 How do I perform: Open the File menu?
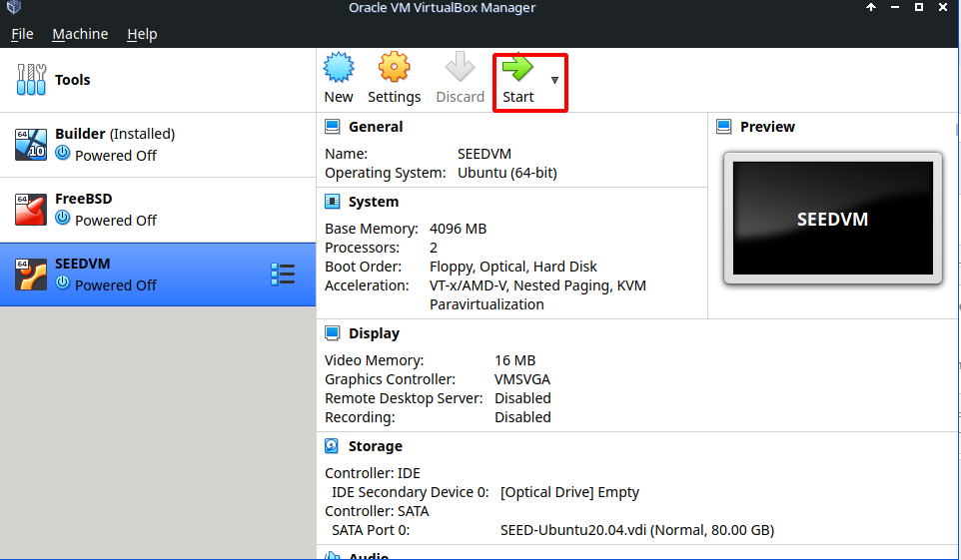[22, 34]
